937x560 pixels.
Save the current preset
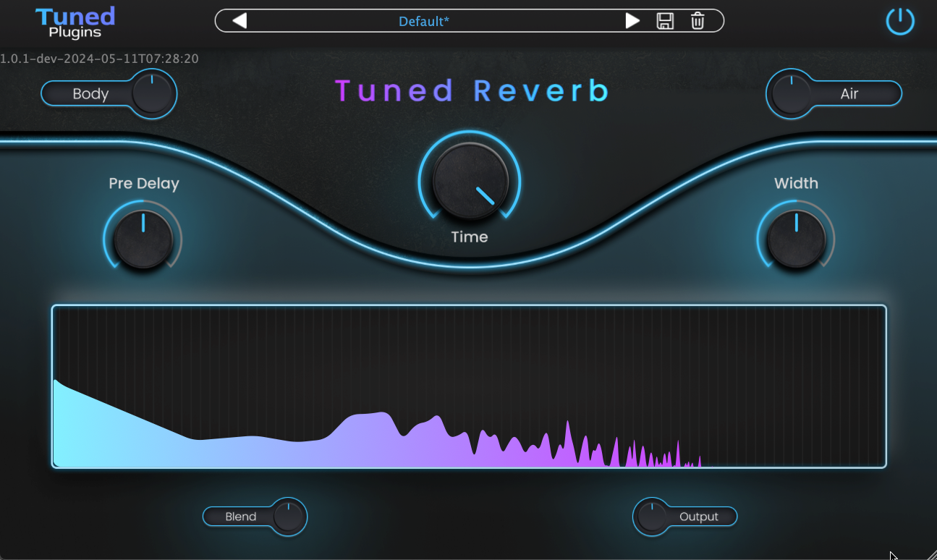click(x=665, y=21)
